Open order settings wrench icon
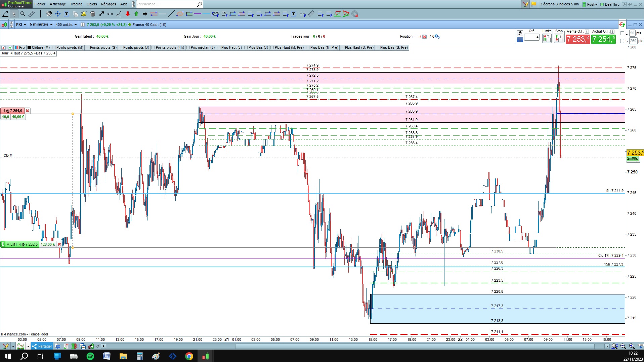Image resolution: width=644 pixels, height=362 pixels. [520, 33]
